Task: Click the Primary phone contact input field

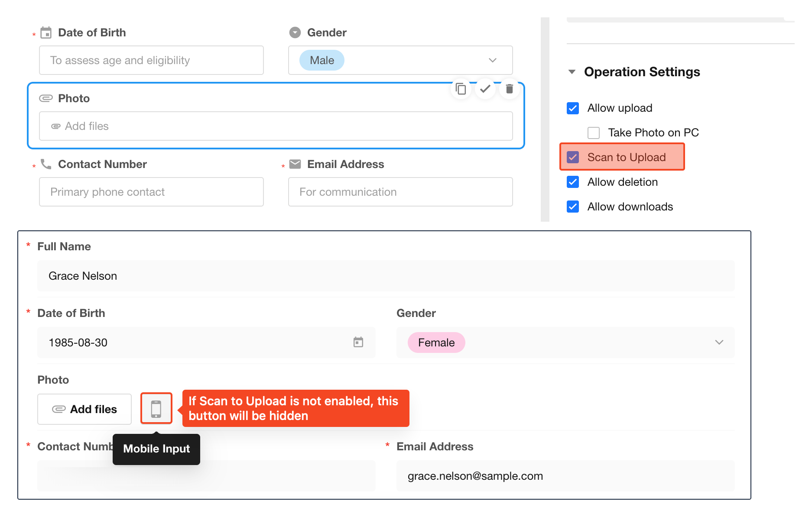Action: pyautogui.click(x=151, y=192)
